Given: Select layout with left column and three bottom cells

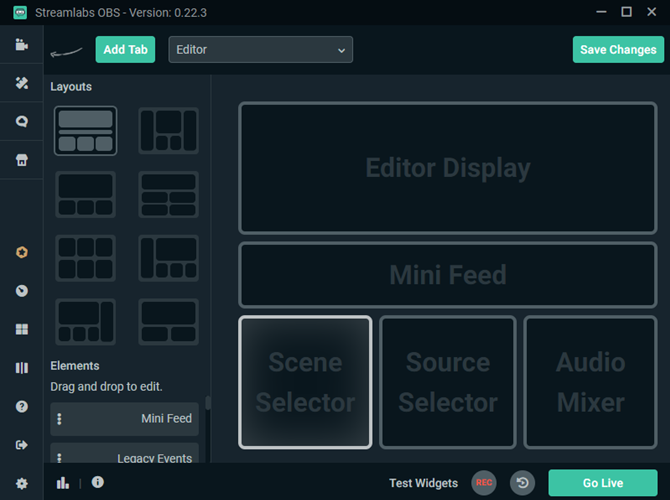Looking at the screenshot, I should (169, 258).
